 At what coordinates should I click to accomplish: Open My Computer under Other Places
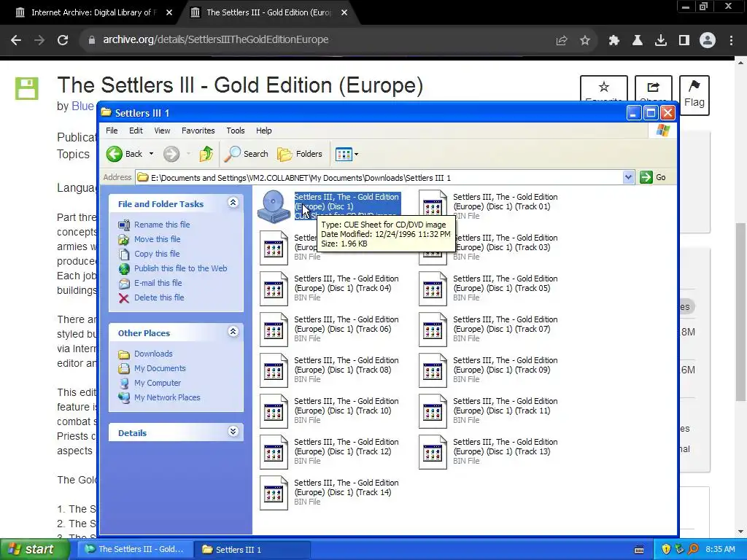pyautogui.click(x=158, y=383)
